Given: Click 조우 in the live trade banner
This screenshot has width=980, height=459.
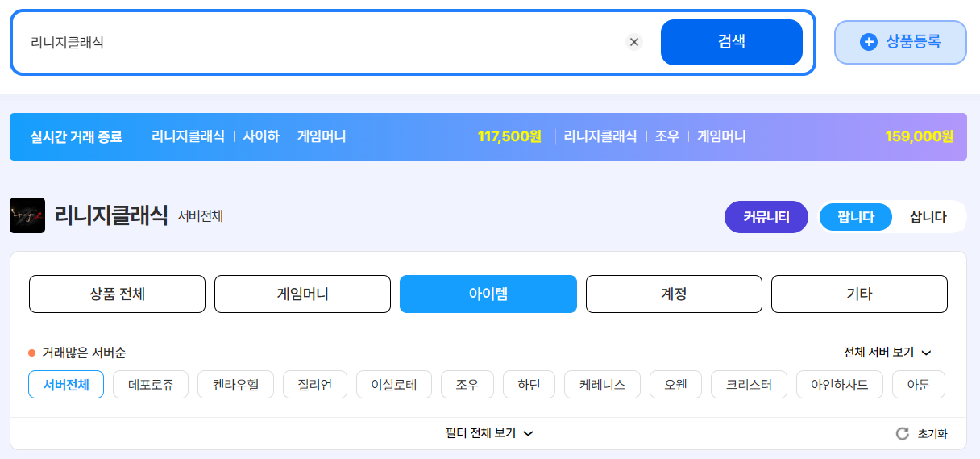Looking at the screenshot, I should point(666,136).
